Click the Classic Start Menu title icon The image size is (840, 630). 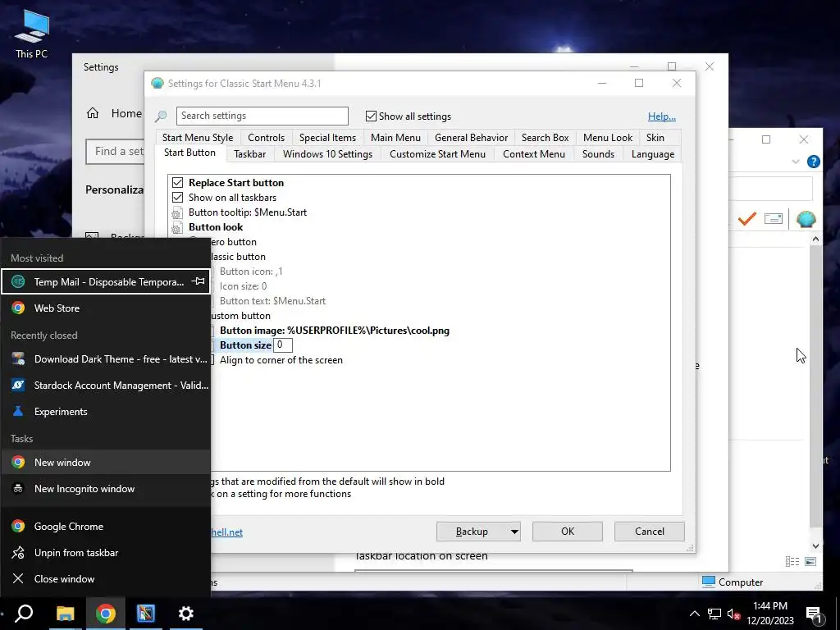tap(157, 83)
